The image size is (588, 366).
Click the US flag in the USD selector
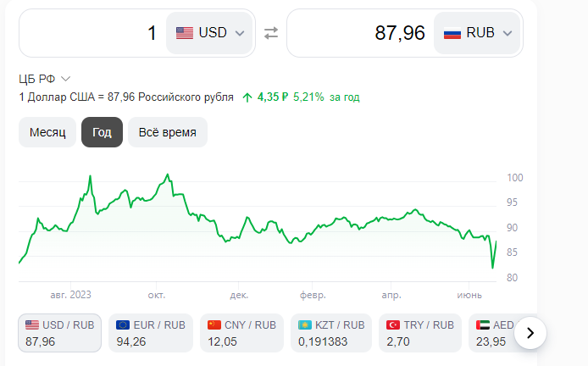coord(184,33)
